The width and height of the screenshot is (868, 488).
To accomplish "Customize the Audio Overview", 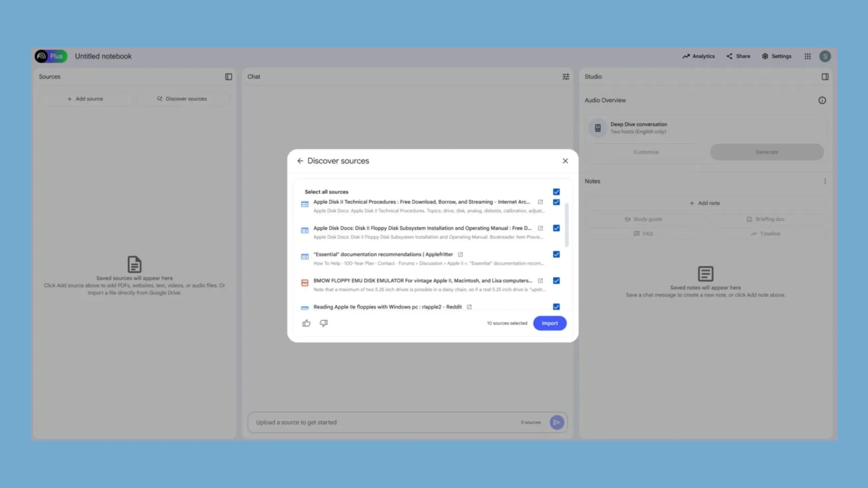I will [x=646, y=152].
